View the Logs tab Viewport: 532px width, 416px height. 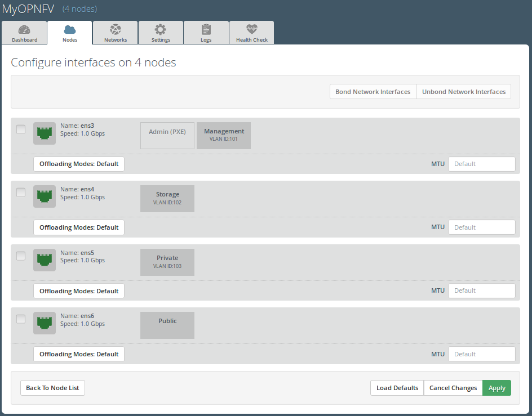coord(206,33)
